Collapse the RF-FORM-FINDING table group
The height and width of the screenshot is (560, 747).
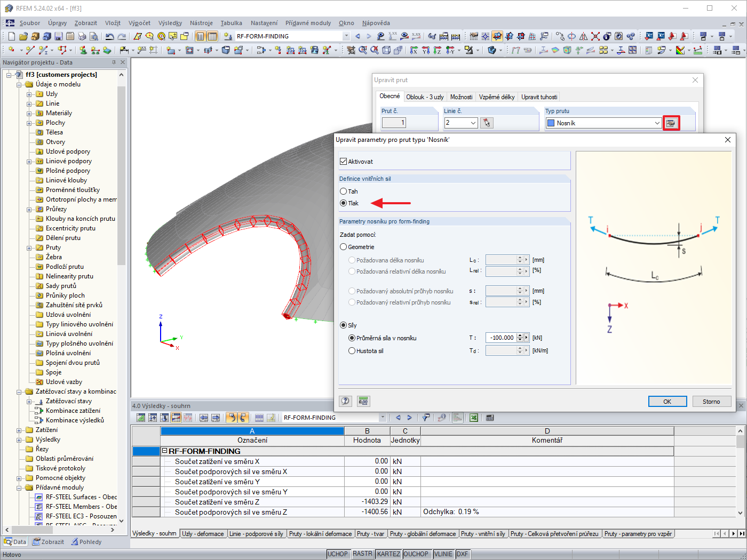coord(165,451)
